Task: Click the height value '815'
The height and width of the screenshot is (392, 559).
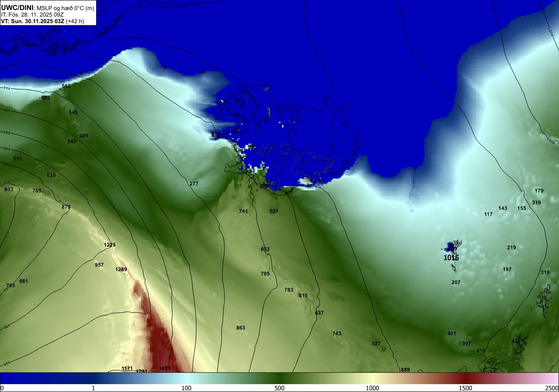Action: 303,296
